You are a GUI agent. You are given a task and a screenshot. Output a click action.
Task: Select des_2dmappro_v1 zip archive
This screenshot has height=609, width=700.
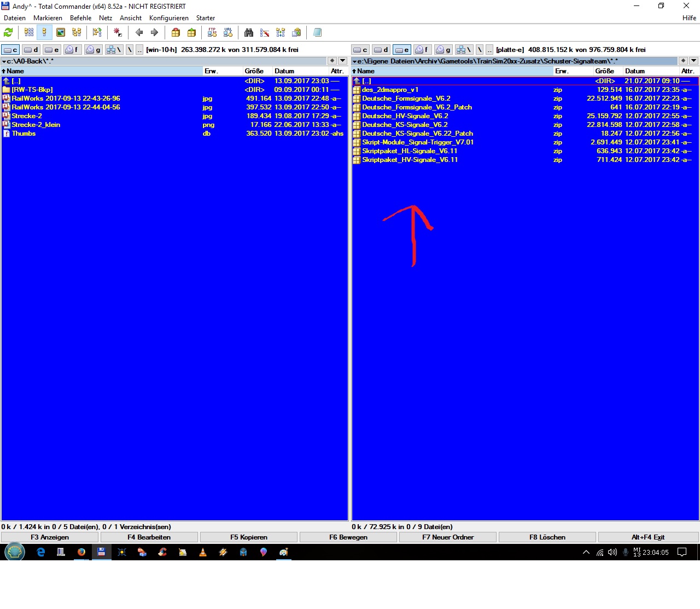[x=525, y=90]
